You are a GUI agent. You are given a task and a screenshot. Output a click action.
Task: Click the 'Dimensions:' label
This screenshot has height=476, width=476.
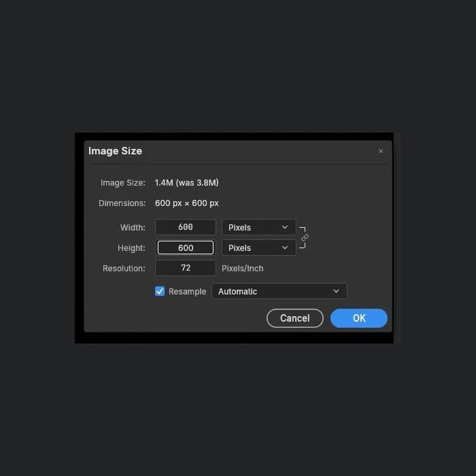tap(122, 203)
